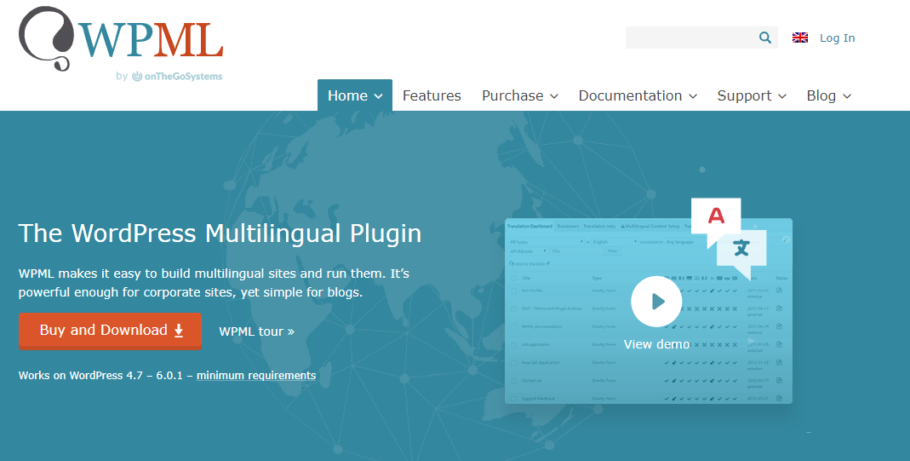Image resolution: width=910 pixels, height=461 pixels.
Task: Open the UK flag language selector
Action: click(x=800, y=38)
